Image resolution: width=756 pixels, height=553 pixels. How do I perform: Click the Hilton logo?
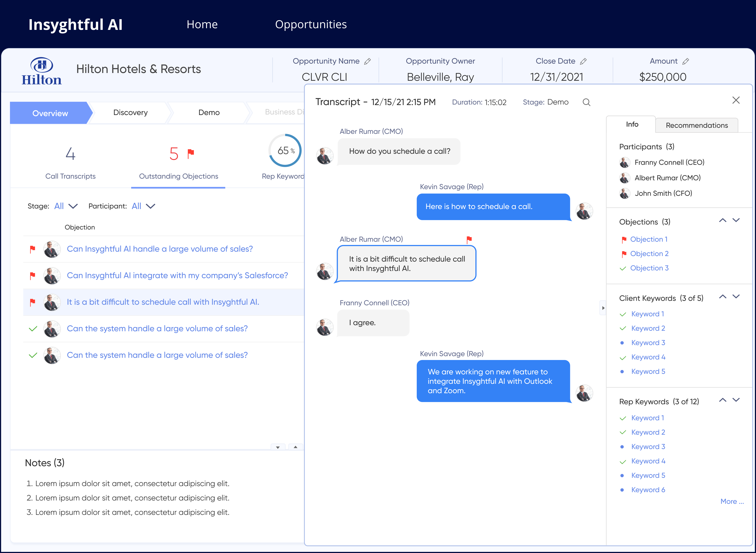click(42, 71)
